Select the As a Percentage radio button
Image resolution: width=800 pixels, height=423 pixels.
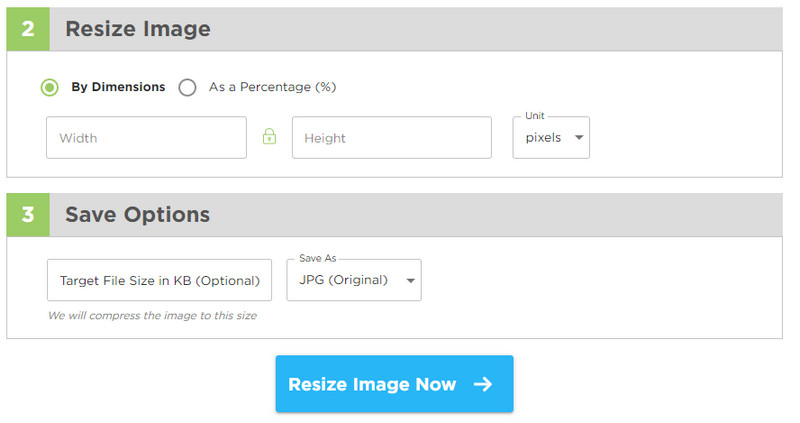coord(187,87)
